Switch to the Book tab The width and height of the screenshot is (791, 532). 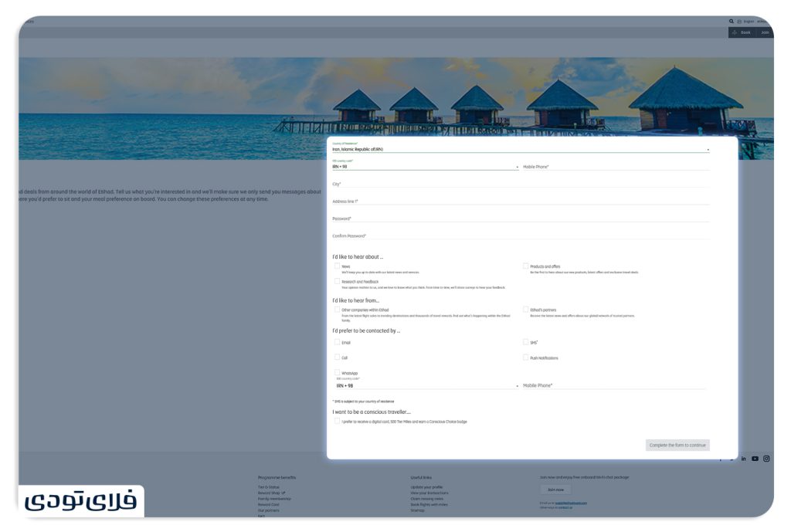point(742,32)
